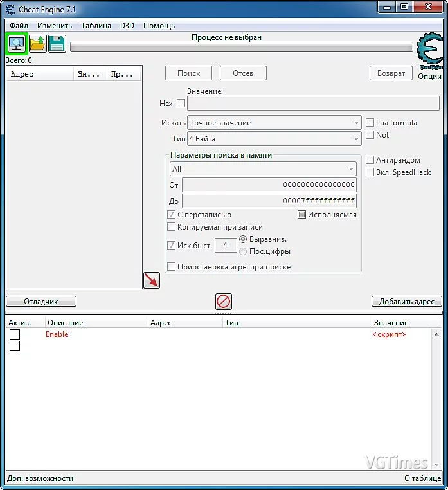Tick the checkbox below Enable row
Viewport: 448px width, 490px height.
(x=15, y=346)
